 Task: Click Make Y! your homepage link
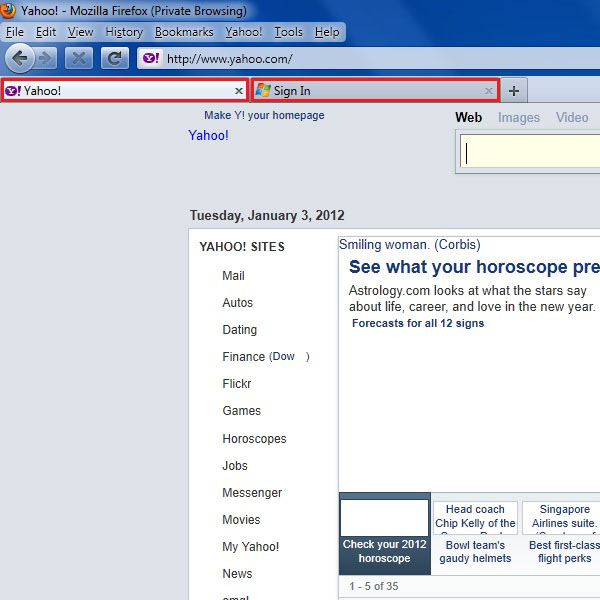point(264,115)
